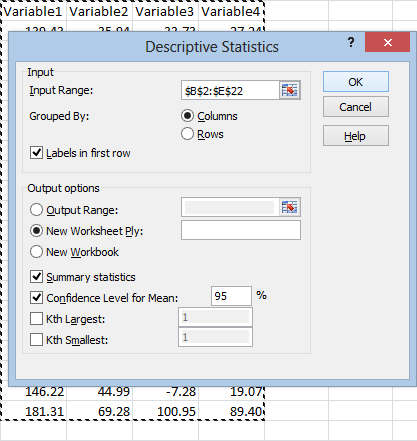Uncheck Labels in first row
This screenshot has height=441, width=417.
tap(36, 153)
